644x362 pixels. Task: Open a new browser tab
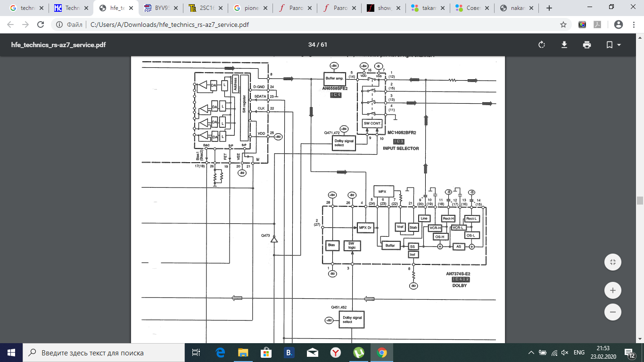click(549, 8)
